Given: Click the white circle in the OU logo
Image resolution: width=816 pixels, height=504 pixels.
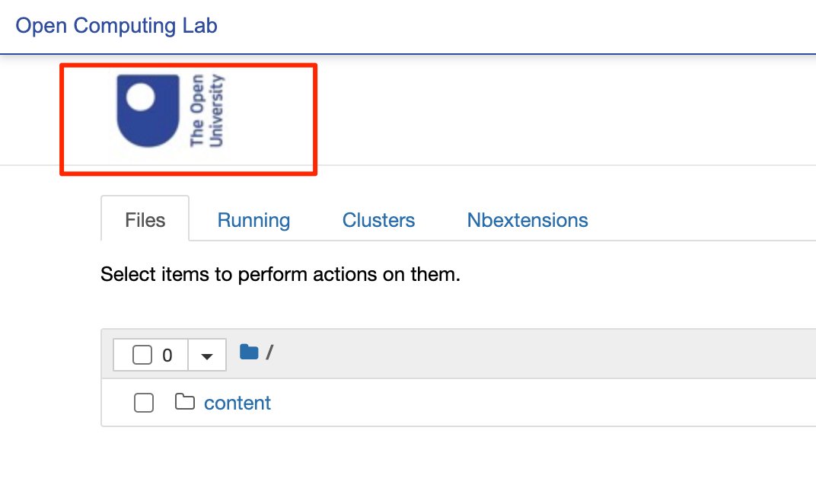Looking at the screenshot, I should pyautogui.click(x=141, y=97).
